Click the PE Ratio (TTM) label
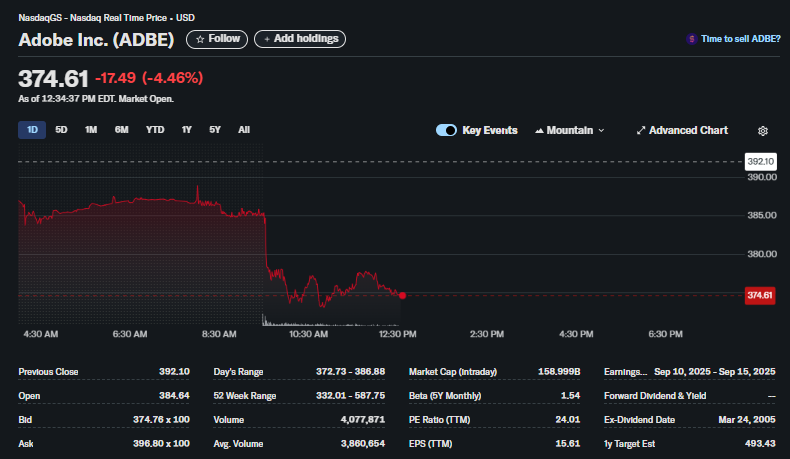Viewport: 790px width, 459px height. click(x=439, y=420)
